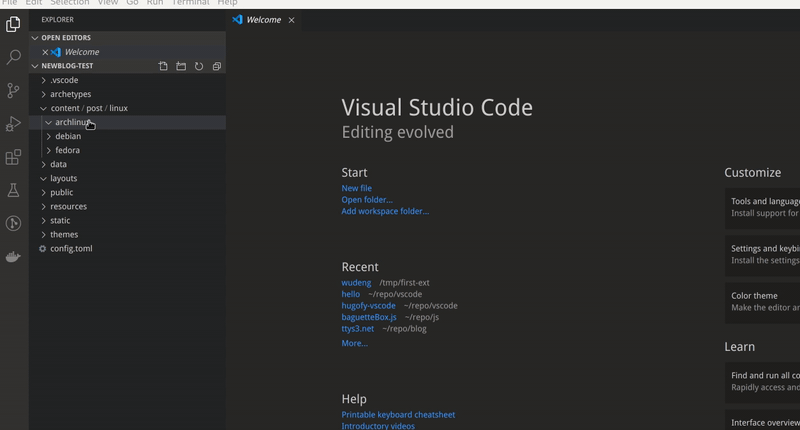Open the Help menu
Screen dimensions: 800x430
tap(227, 3)
